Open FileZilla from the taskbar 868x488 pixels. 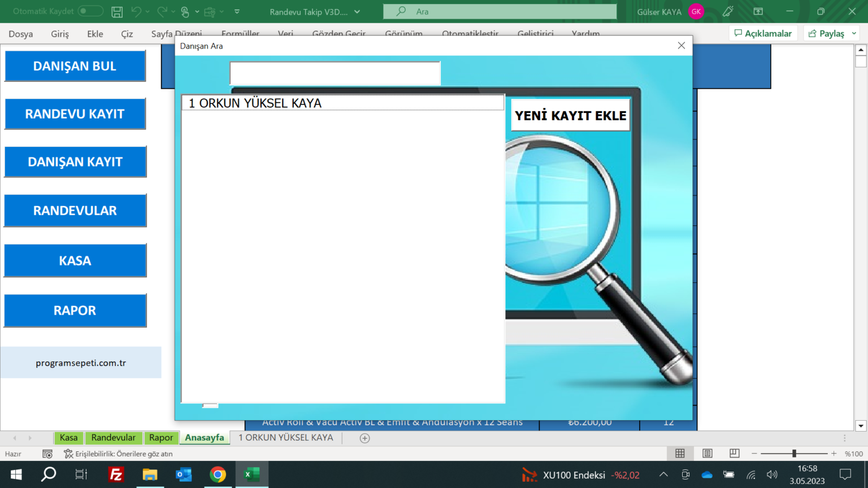tap(116, 474)
